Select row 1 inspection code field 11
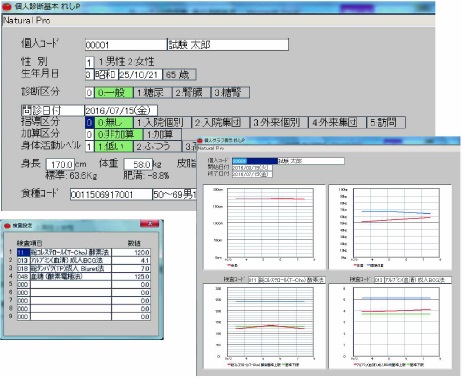 click(23, 253)
